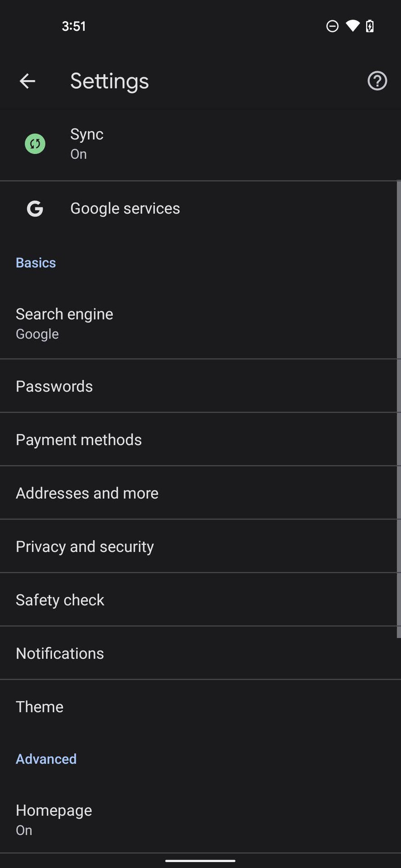Open Privacy and security

pyautogui.click(x=85, y=547)
